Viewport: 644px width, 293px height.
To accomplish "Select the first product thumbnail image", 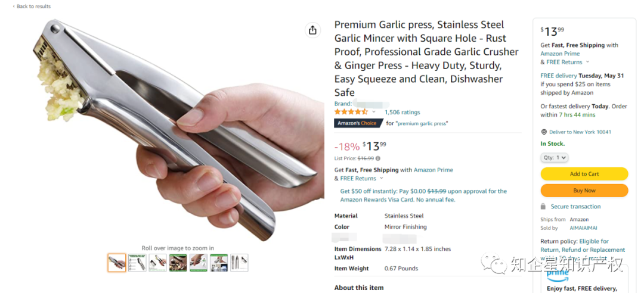I will tap(117, 263).
